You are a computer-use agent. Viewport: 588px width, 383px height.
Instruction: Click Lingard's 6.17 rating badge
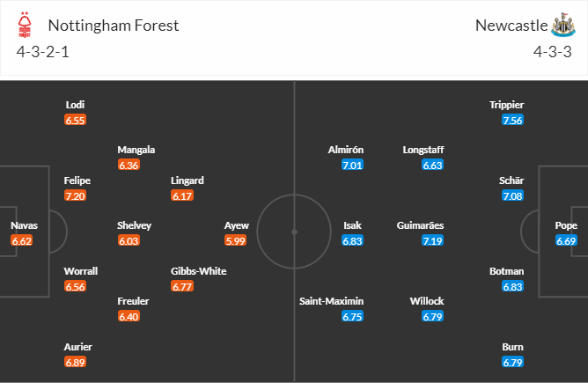click(x=182, y=195)
